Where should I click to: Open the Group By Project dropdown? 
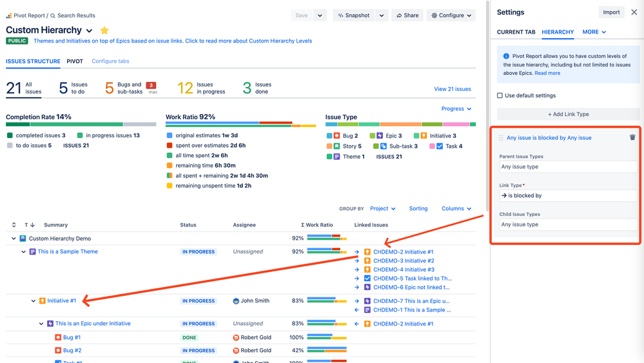pos(382,209)
